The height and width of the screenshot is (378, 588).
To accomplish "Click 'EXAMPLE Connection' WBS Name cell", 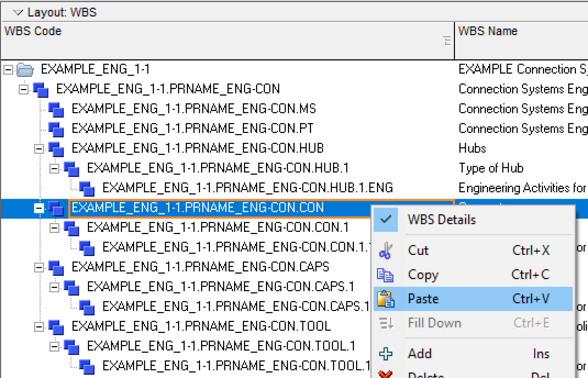I will pos(523,69).
